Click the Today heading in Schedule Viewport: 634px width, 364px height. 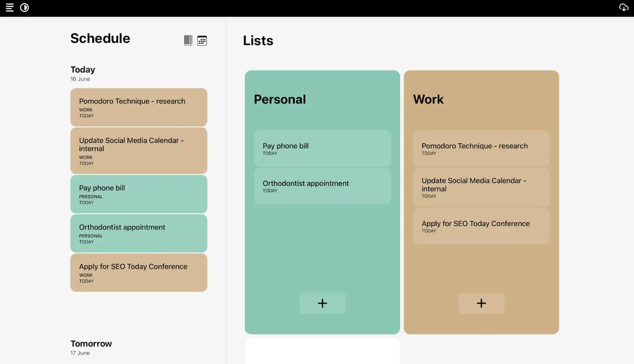point(83,69)
